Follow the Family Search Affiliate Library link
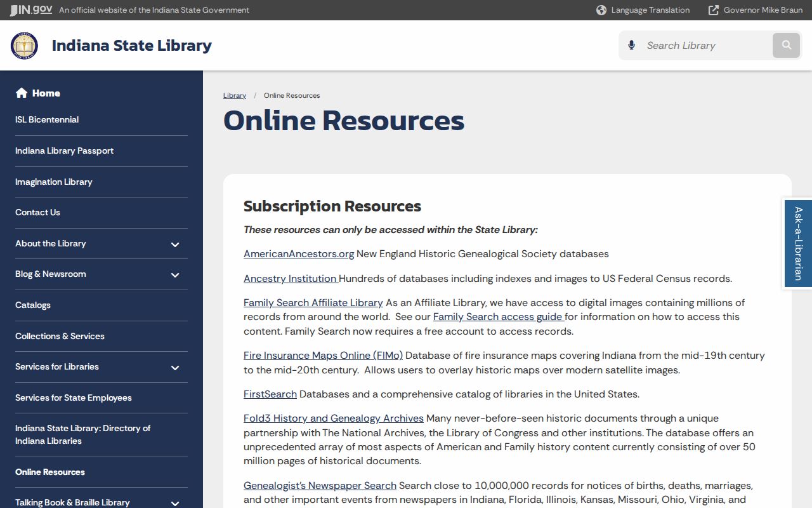This screenshot has height=508, width=812. point(313,303)
